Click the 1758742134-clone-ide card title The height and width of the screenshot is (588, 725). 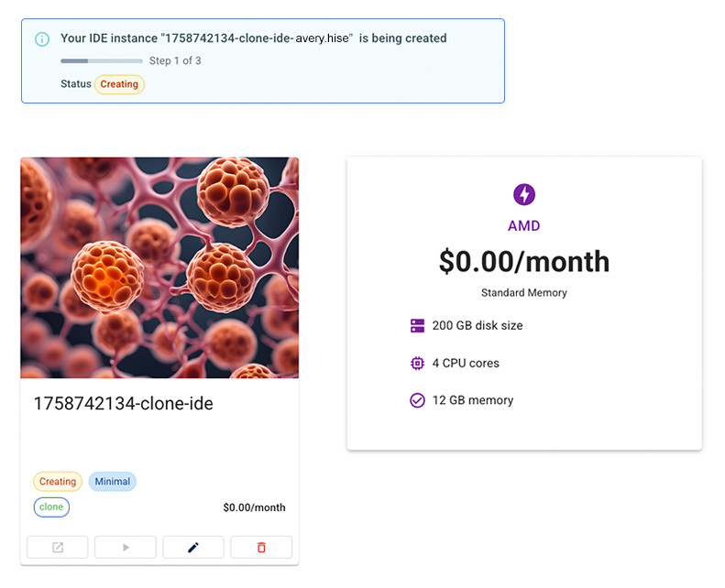124,404
